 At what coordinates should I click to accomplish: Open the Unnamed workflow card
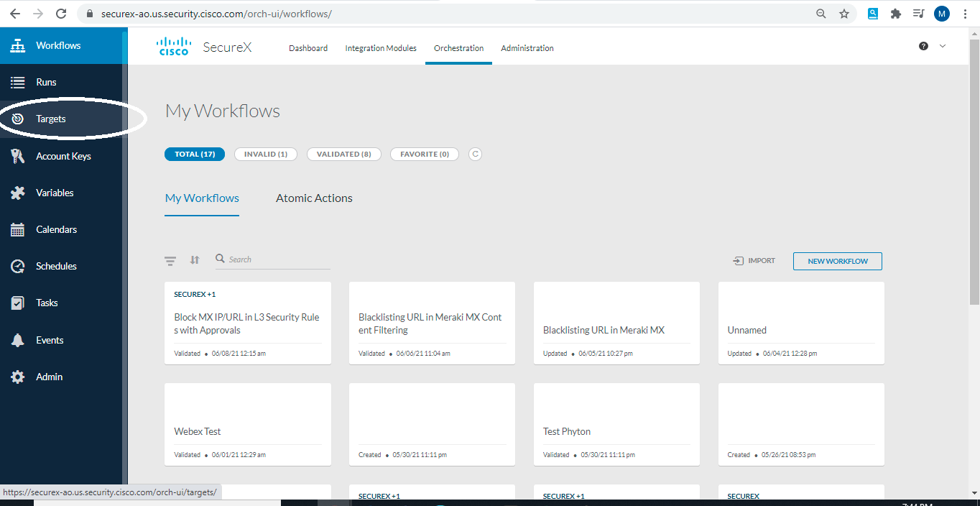pyautogui.click(x=801, y=323)
